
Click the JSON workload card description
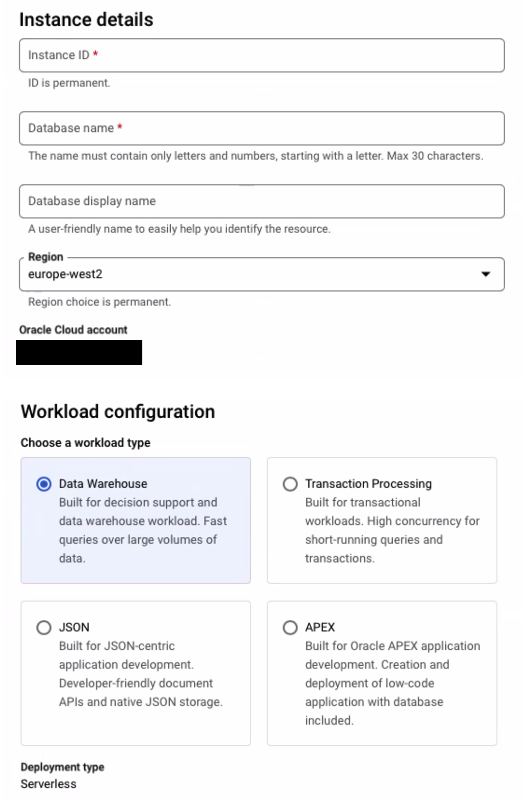[x=140, y=674]
